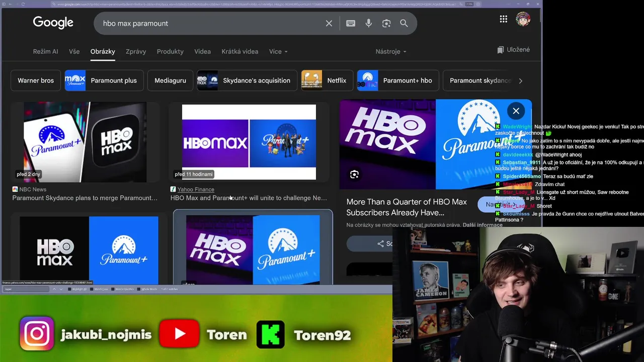Viewport: 644px width, 362px height.
Task: Open 'Paramount Skydance plans to merge' result title
Action: tap(85, 198)
